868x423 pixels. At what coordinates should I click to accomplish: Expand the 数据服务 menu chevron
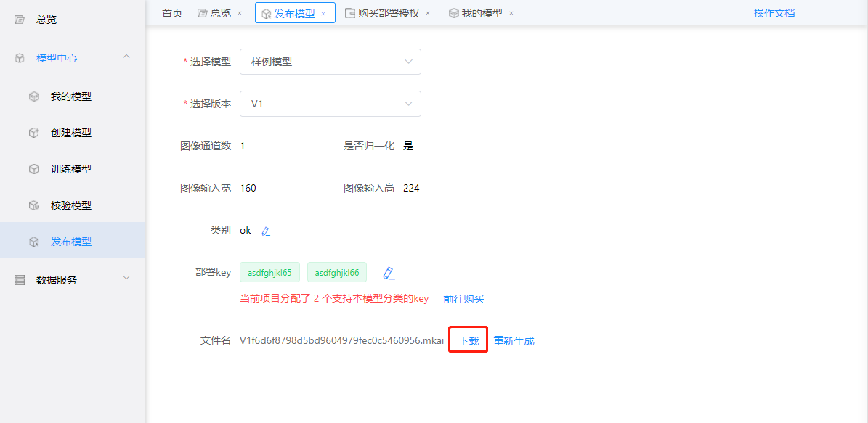126,278
